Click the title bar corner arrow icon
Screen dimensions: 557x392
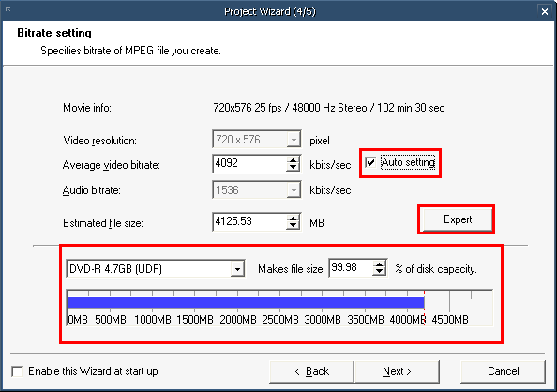pos(8,8)
